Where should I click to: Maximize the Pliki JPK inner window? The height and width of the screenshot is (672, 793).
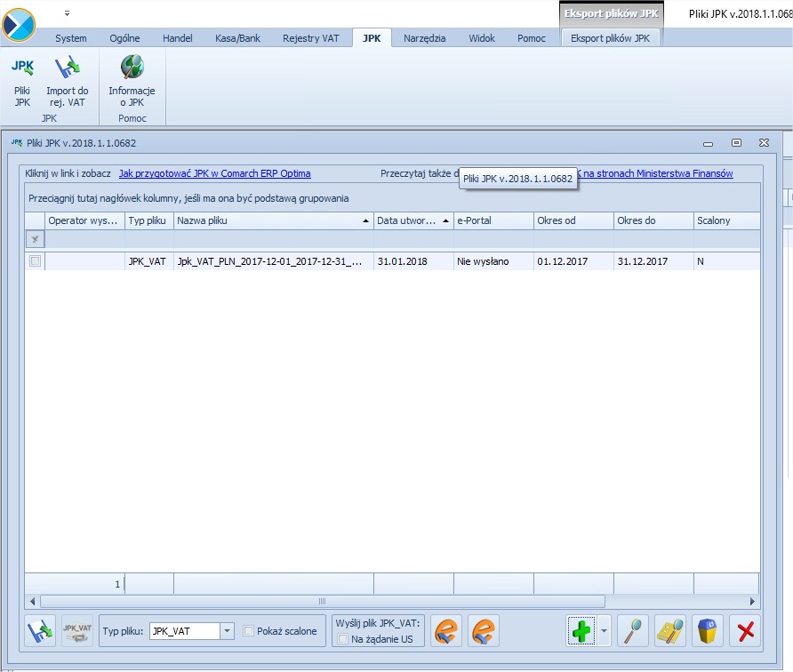tap(736, 143)
